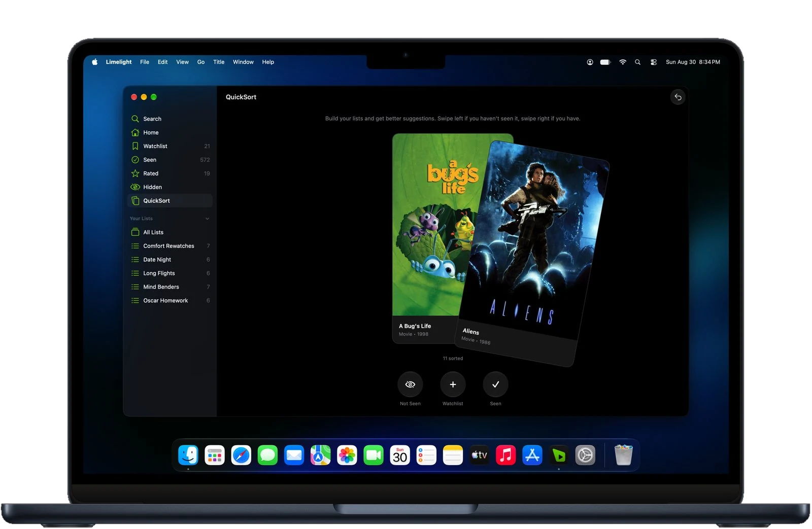The image size is (812, 529).
Task: Click the QuickSort window title
Action: click(241, 97)
